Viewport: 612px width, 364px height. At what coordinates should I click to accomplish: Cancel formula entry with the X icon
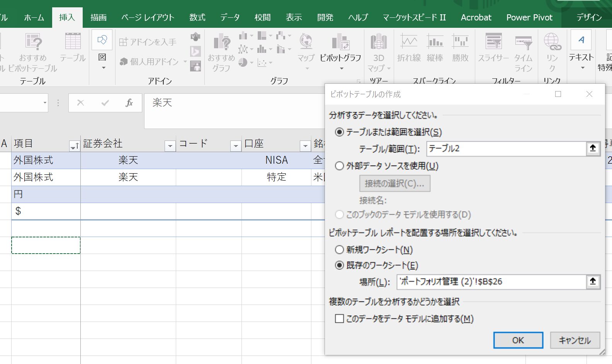click(x=80, y=103)
